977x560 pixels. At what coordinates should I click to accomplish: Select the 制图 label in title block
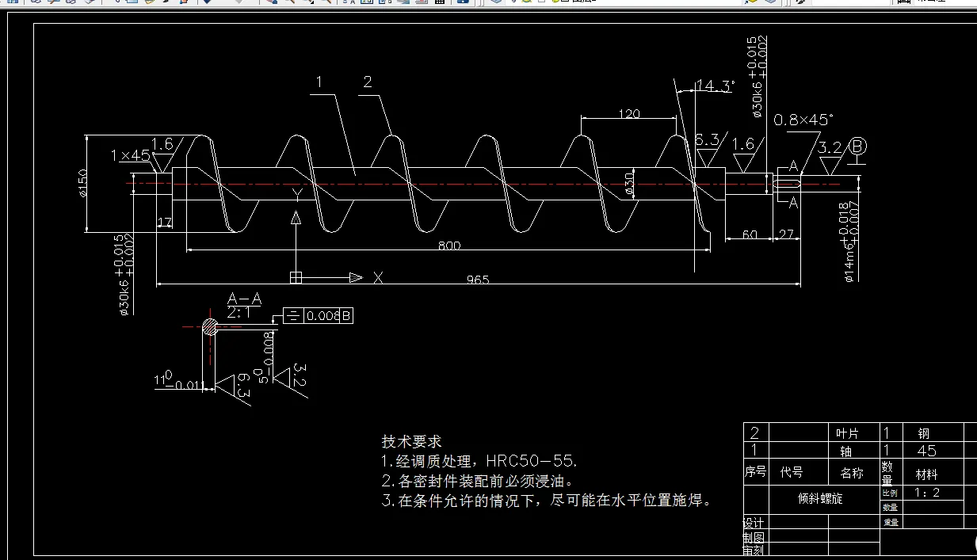(x=754, y=537)
